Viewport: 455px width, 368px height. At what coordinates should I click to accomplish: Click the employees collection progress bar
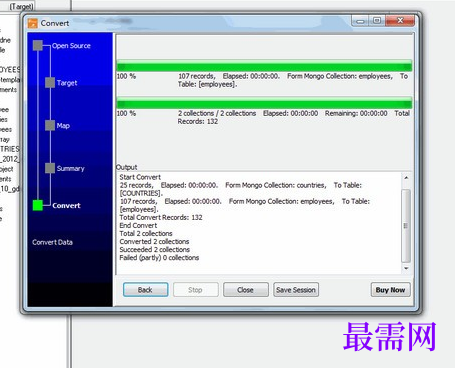tap(264, 65)
